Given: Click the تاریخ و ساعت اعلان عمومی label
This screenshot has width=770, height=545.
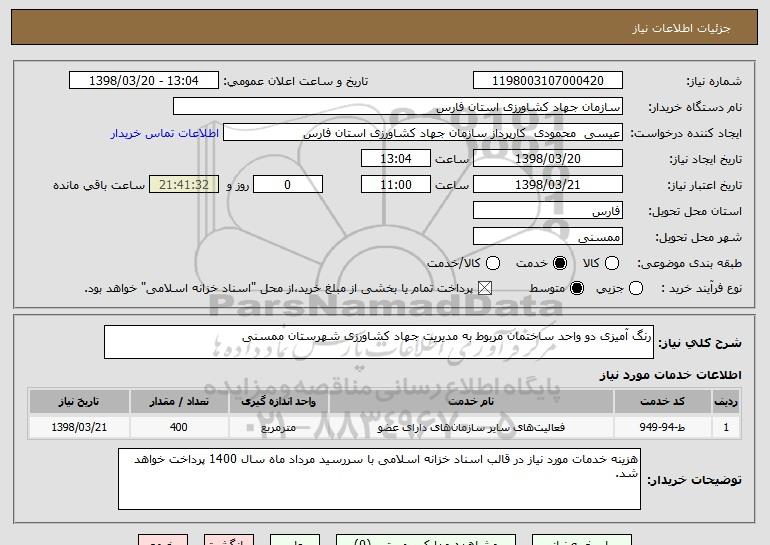Looking at the screenshot, I should point(296,82).
